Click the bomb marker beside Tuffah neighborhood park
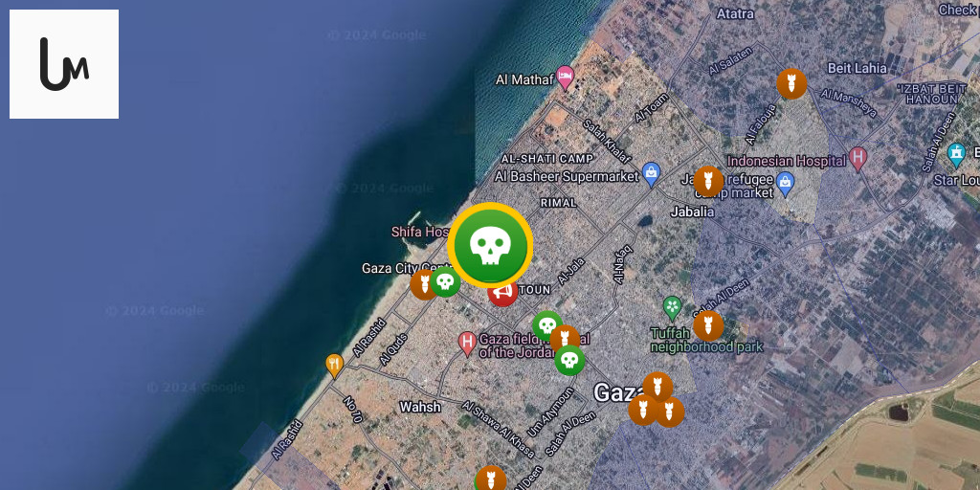Screen dimensions: 980x490 [708, 325]
